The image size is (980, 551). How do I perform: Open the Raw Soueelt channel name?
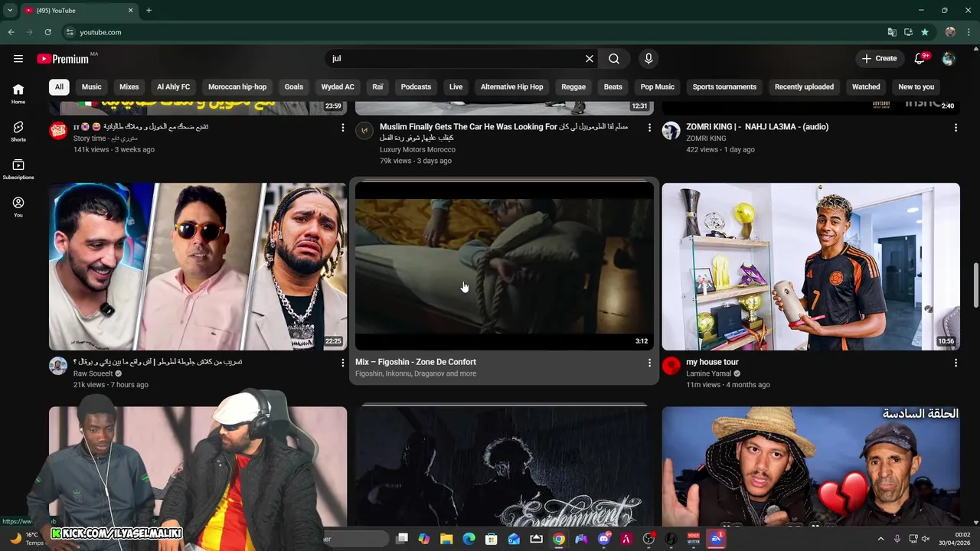(93, 373)
